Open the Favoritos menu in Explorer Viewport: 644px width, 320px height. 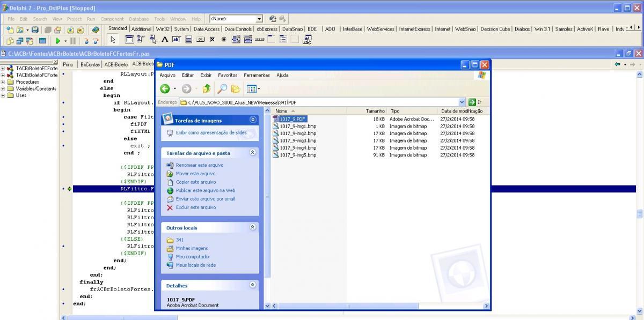pyautogui.click(x=228, y=76)
